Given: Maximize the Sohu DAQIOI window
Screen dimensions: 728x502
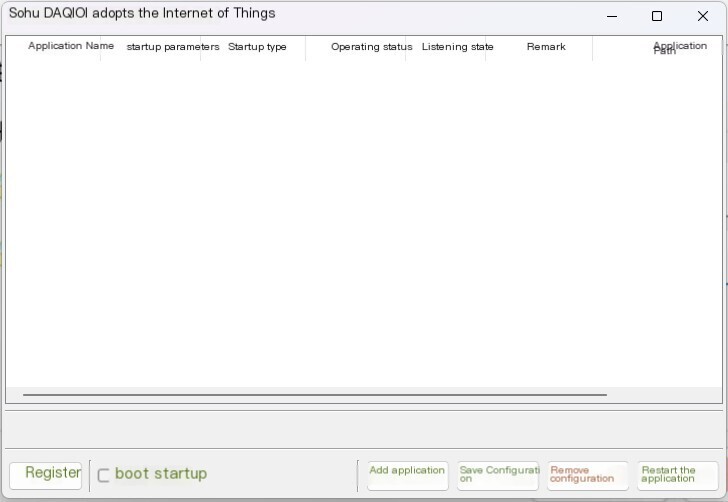Looking at the screenshot, I should point(657,16).
